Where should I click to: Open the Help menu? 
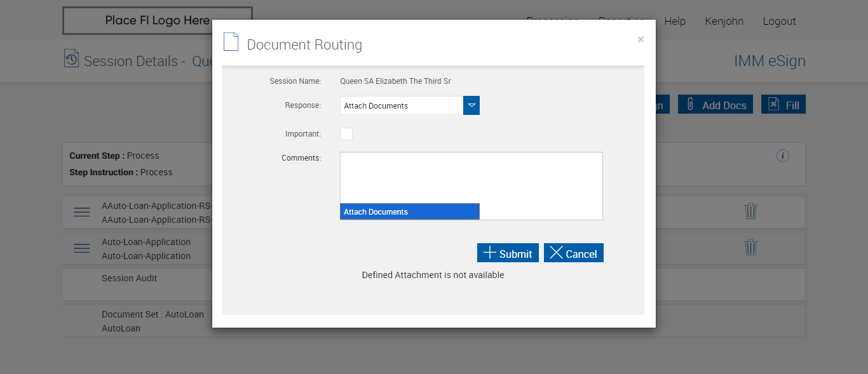pos(675,21)
